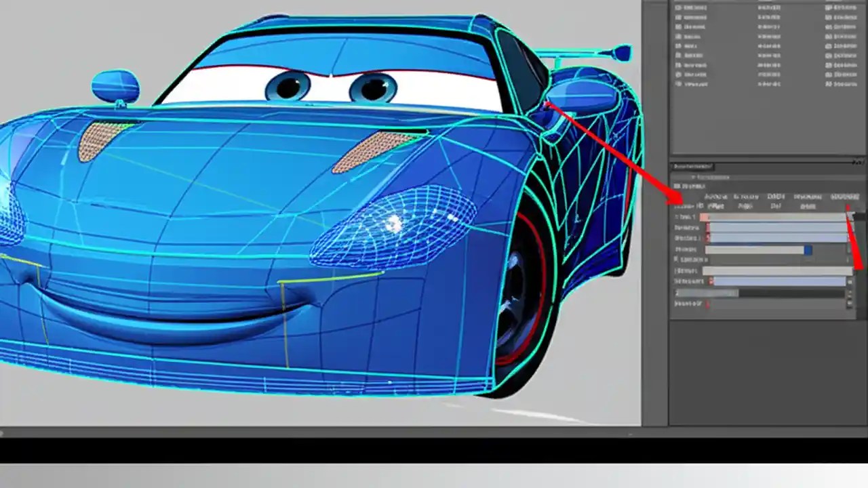Click the rightmost header button above the sliders

[844, 197]
